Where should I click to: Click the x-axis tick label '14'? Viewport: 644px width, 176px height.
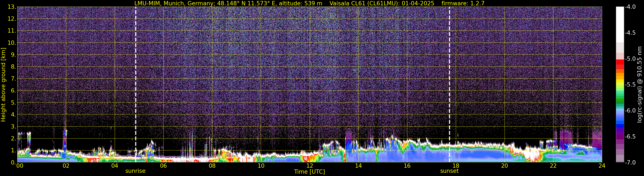pyautogui.click(x=358, y=166)
